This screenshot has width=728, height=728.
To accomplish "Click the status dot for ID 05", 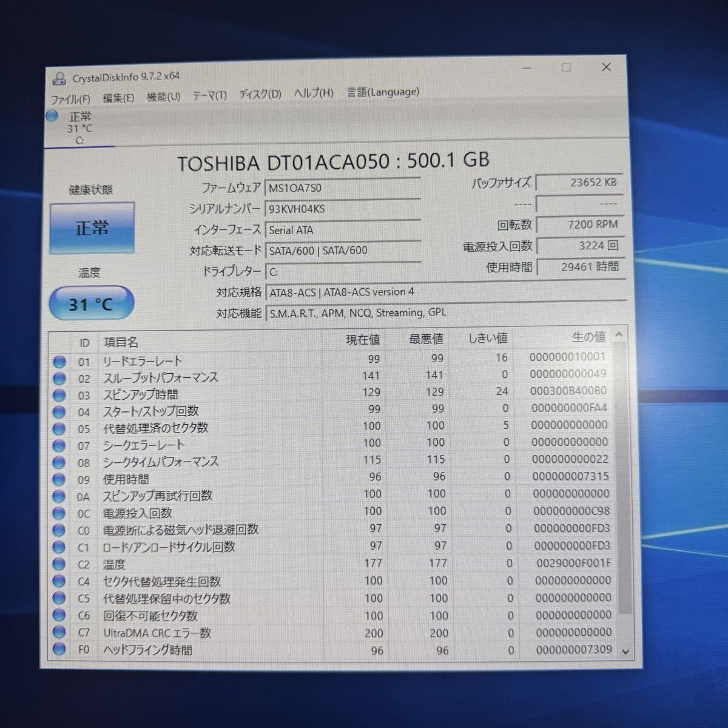I will point(59,429).
